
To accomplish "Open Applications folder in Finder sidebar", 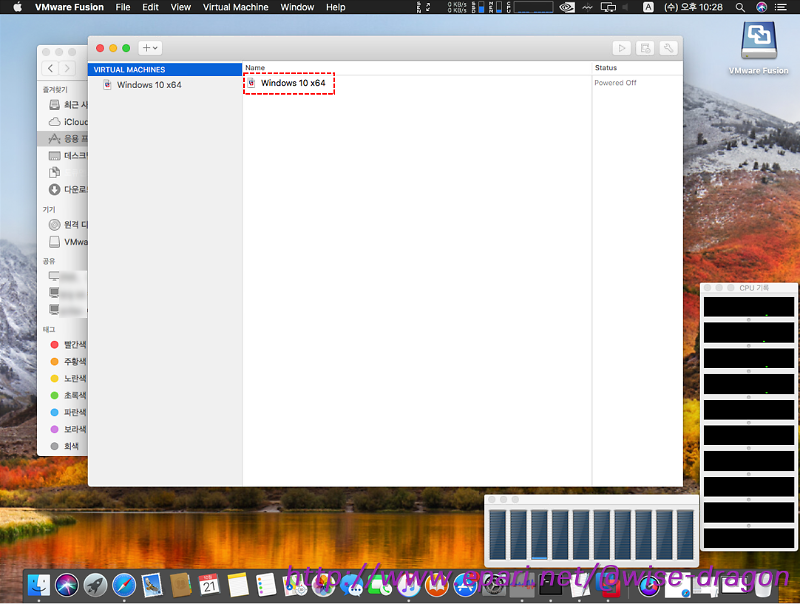I will coord(63,139).
